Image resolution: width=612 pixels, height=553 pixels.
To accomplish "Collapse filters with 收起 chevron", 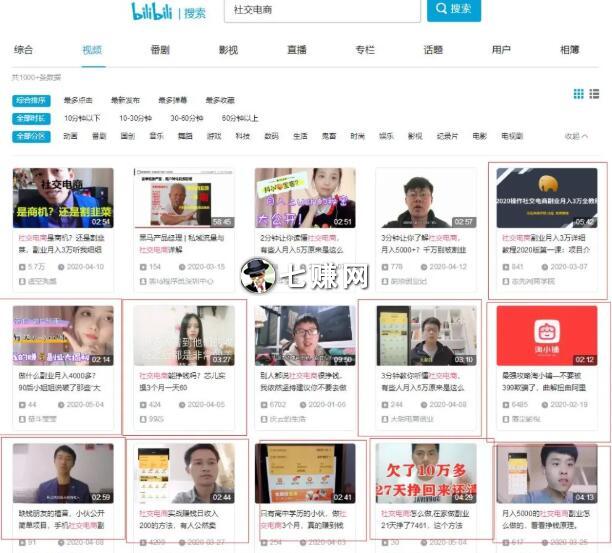I will coord(576,136).
